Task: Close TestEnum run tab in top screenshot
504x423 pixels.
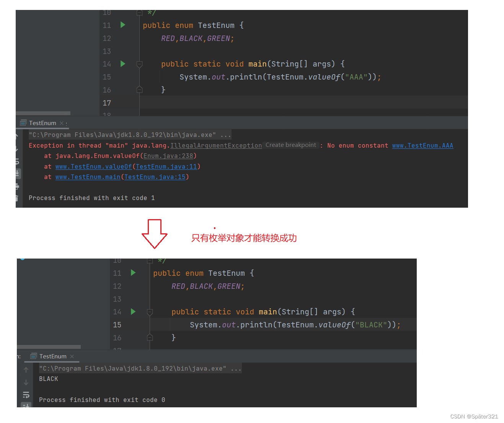Action: tap(61, 123)
